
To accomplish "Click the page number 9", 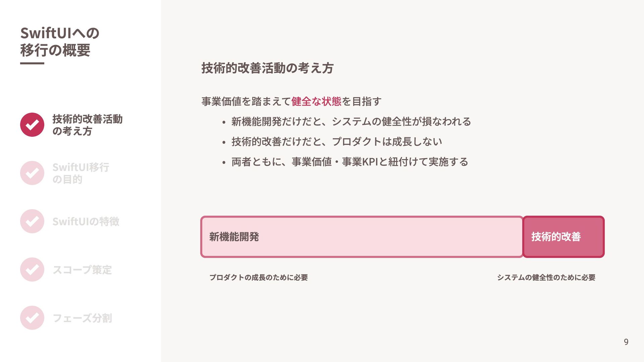I will coord(626,342).
